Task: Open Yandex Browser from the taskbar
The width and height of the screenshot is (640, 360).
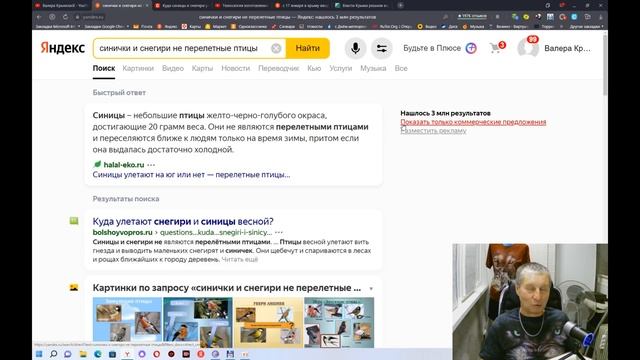Action: click(x=127, y=354)
